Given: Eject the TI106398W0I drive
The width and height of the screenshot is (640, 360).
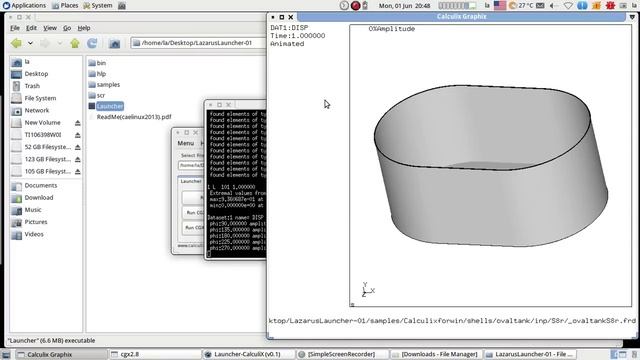Looking at the screenshot, I should [x=78, y=135].
